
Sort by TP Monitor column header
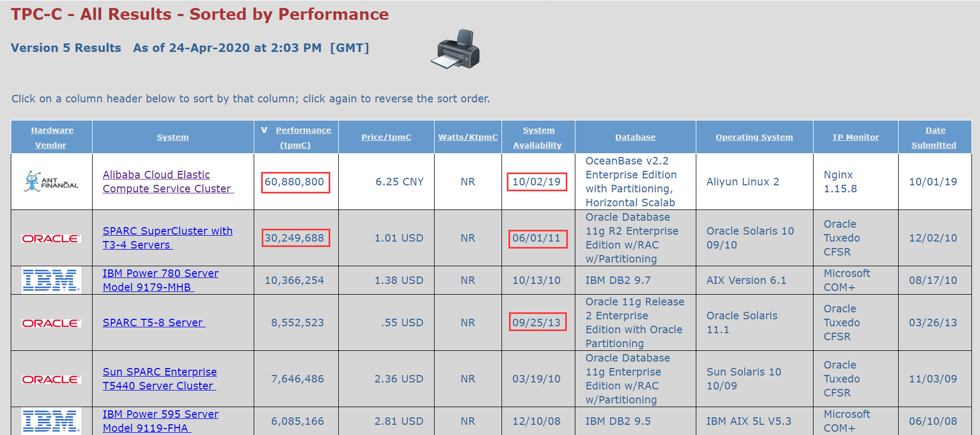(855, 137)
